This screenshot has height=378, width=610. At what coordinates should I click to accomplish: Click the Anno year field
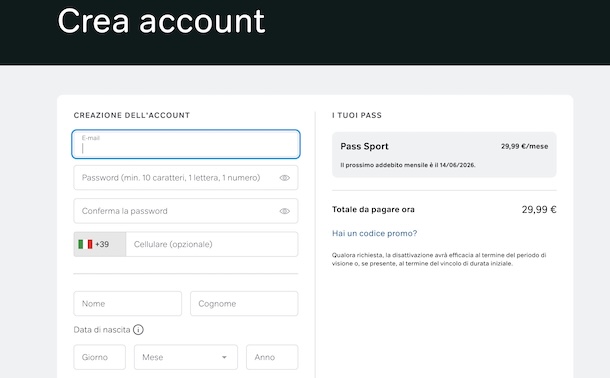pos(272,357)
